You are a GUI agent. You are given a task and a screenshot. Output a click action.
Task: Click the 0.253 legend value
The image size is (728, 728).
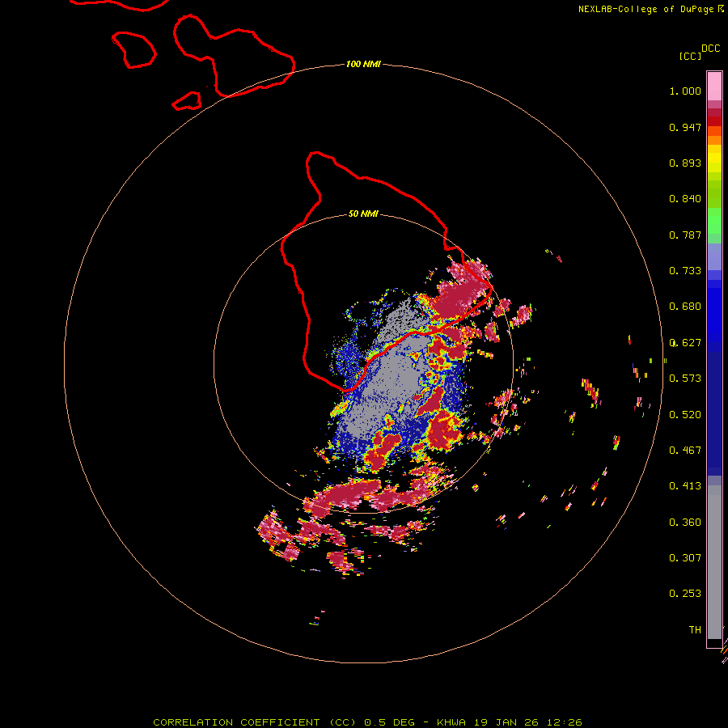pos(685,594)
